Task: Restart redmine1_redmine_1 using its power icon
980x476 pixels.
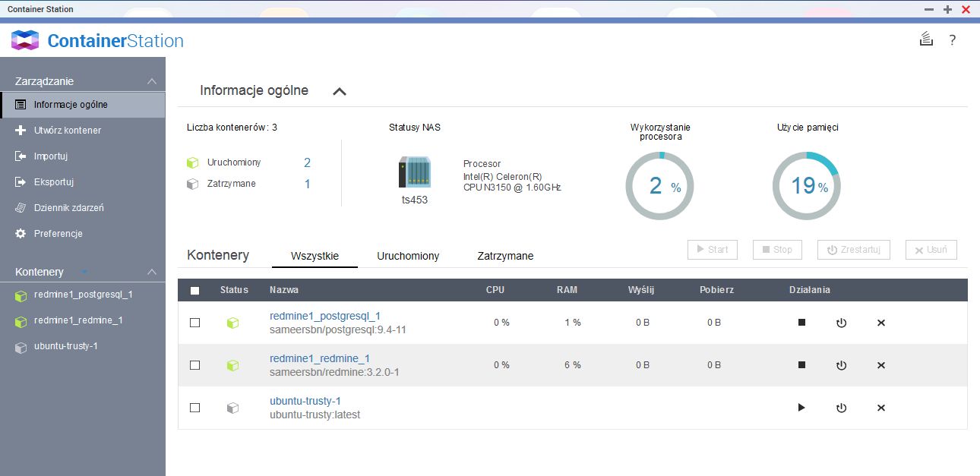Action: click(841, 365)
